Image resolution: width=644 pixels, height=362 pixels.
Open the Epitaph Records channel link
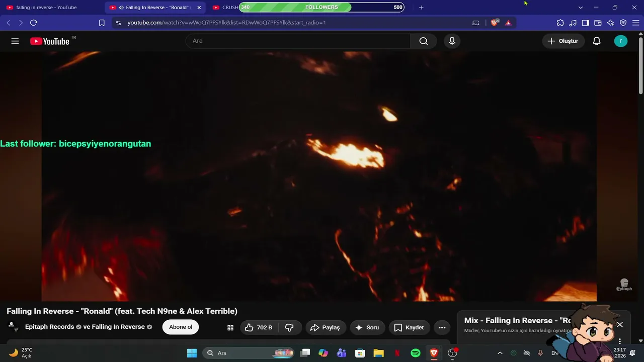pos(49,327)
